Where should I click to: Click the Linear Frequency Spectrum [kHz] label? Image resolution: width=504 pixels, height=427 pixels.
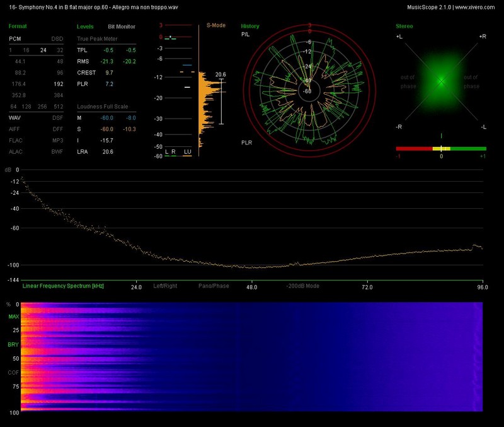(63, 286)
